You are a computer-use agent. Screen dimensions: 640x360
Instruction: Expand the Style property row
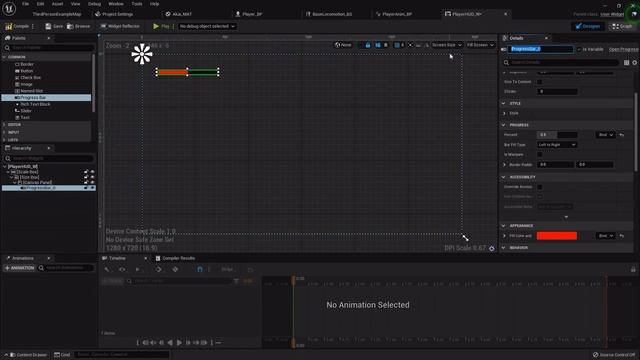[504, 113]
